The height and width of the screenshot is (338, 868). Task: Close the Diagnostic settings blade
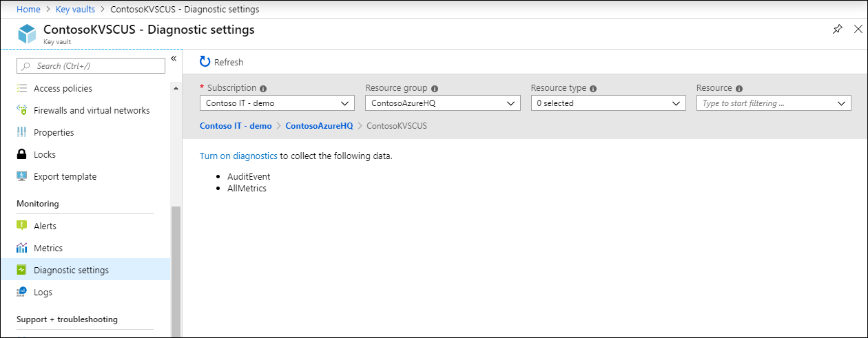pyautogui.click(x=858, y=30)
